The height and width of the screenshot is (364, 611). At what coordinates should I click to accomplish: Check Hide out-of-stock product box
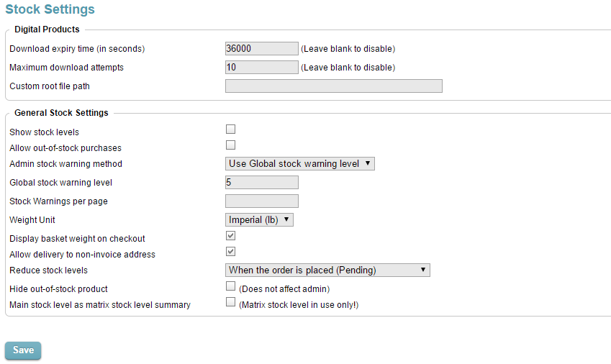click(x=230, y=286)
